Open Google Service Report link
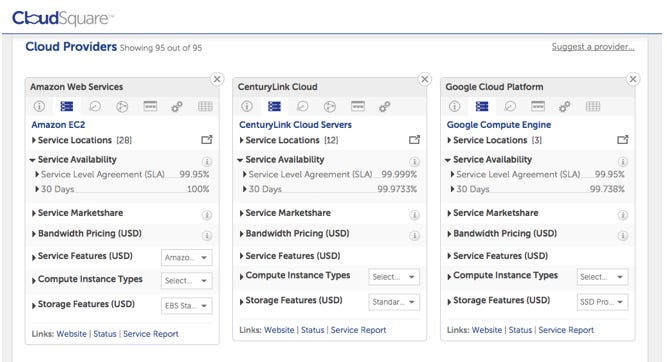Viewport: 667px width, 362px height. click(566, 330)
